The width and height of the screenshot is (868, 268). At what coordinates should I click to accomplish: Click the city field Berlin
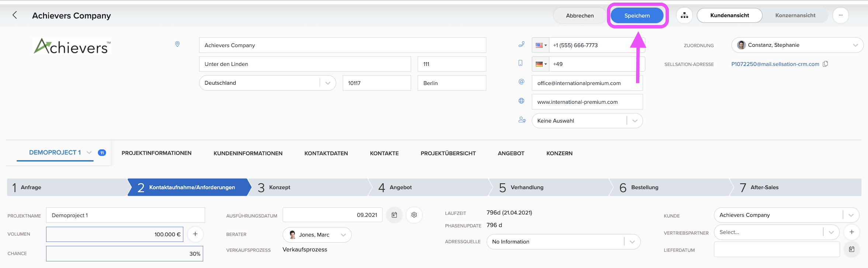452,83
